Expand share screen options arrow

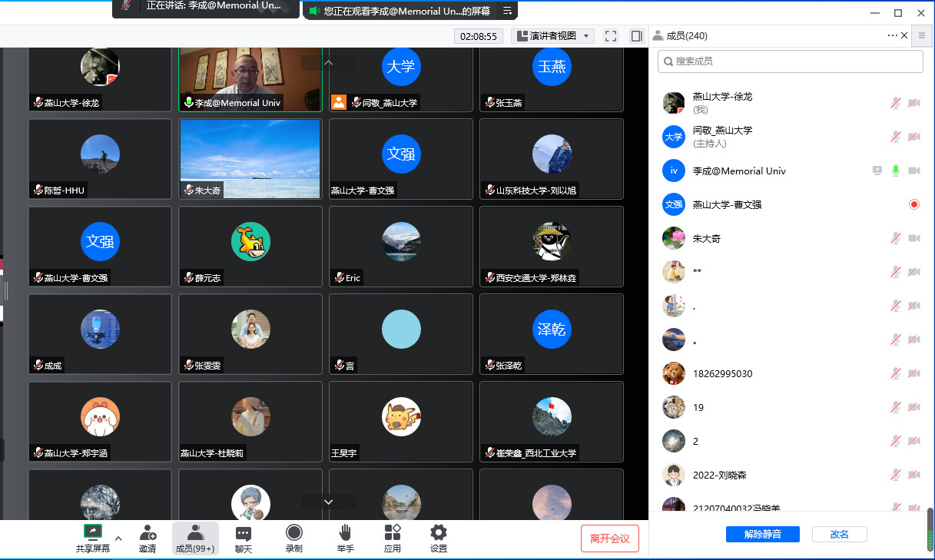118,538
